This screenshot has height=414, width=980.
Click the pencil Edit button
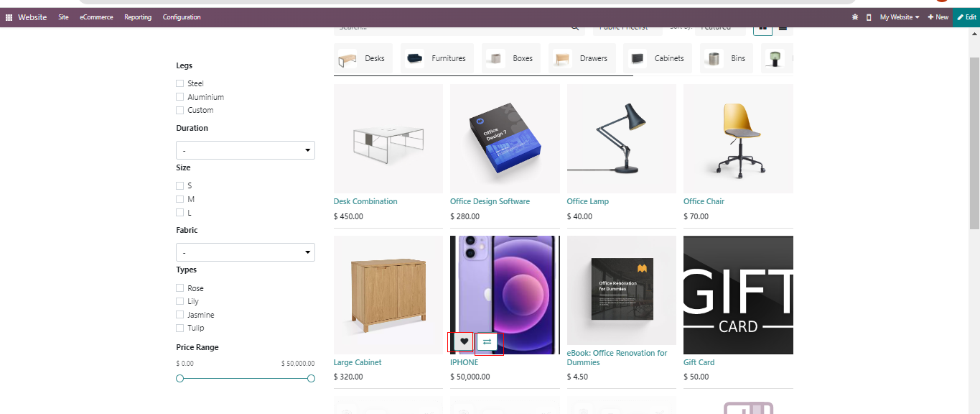(966, 17)
